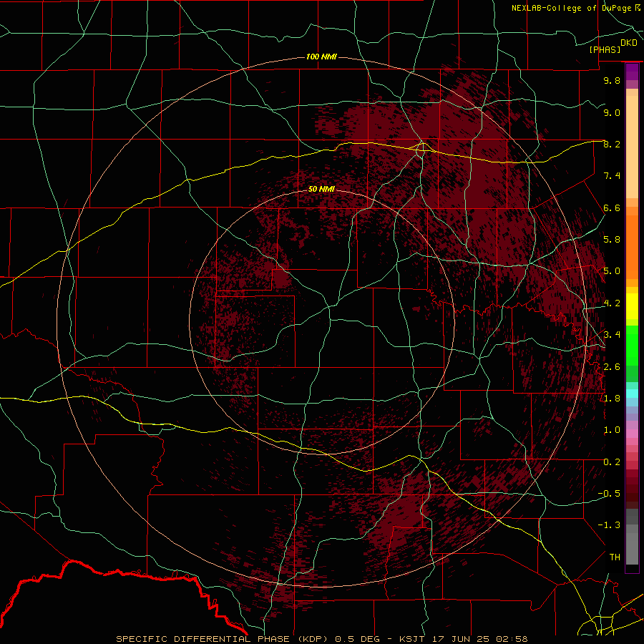Pick the pink segment of the color bar
This screenshot has height=644, width=644.
(632, 434)
